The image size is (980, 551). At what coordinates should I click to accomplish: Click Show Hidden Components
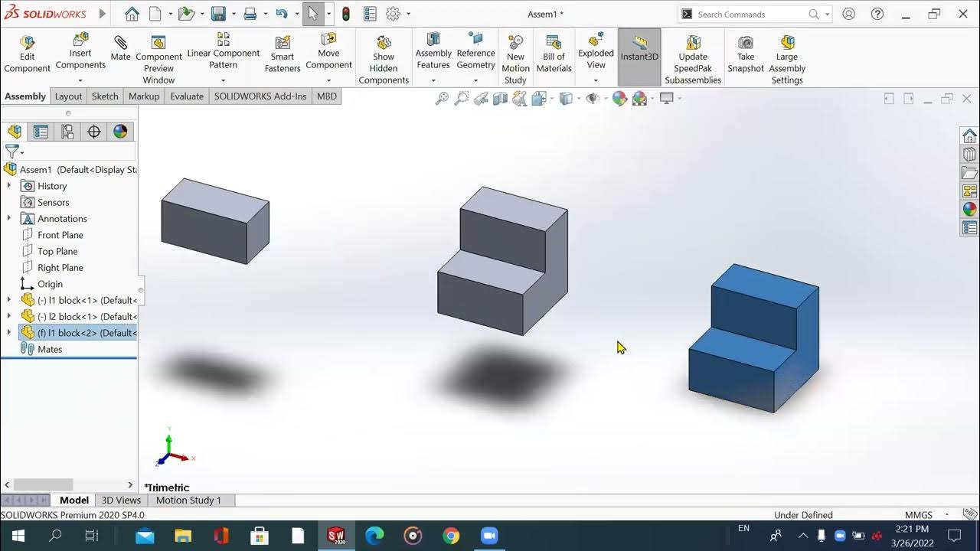coord(384,60)
